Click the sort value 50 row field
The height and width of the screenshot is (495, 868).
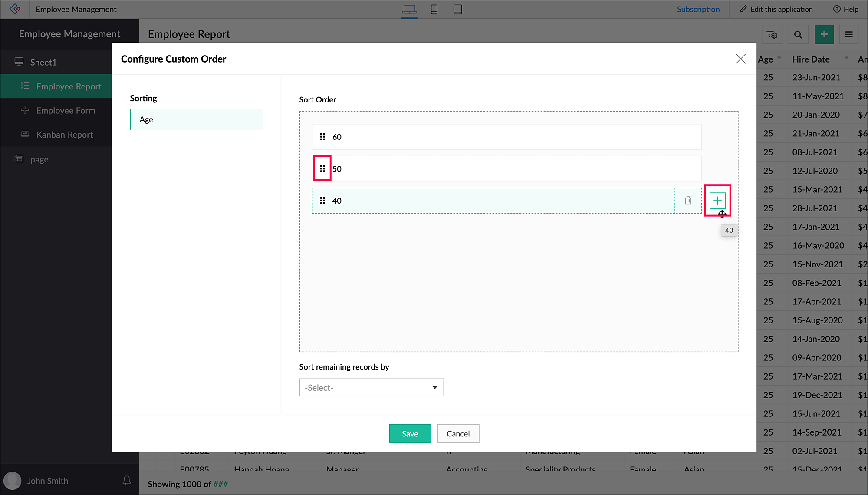pos(512,168)
